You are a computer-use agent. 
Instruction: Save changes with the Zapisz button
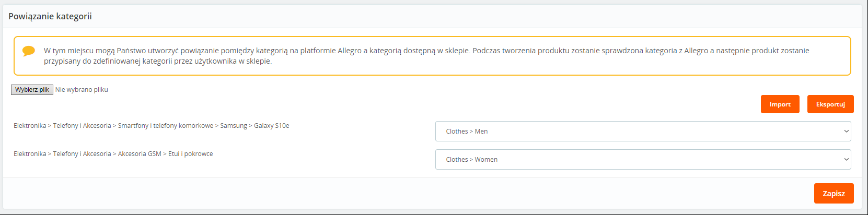[x=834, y=193]
